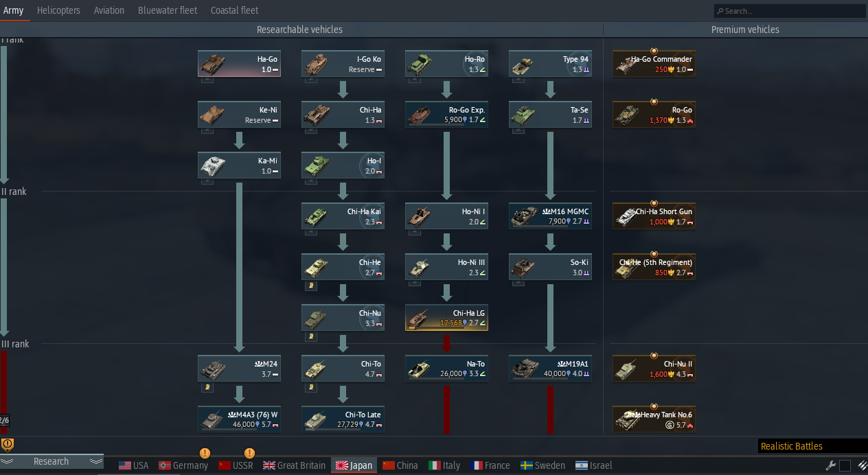Collapse the Research panel bar

52,462
